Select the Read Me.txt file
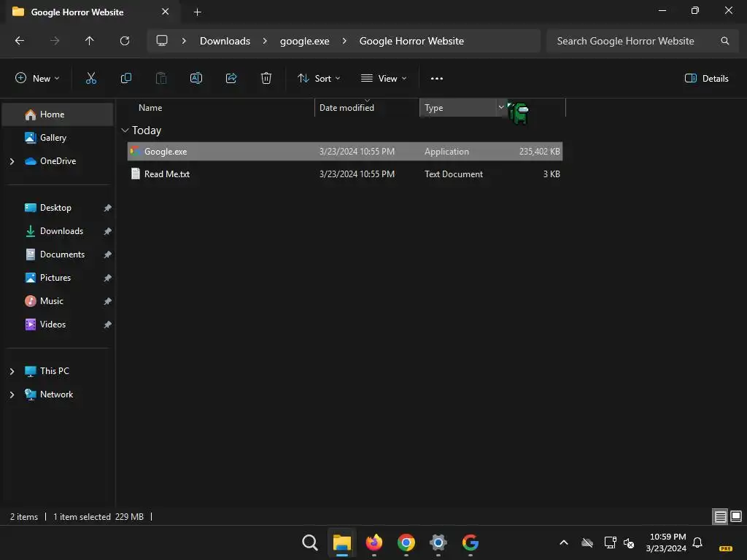The height and width of the screenshot is (560, 747). (345, 174)
